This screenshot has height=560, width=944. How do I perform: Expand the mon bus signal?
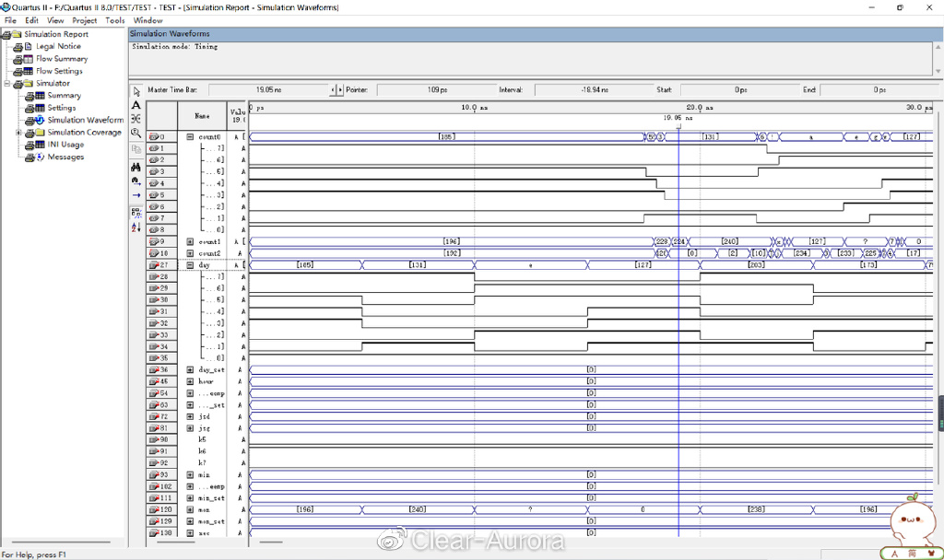[x=190, y=509]
